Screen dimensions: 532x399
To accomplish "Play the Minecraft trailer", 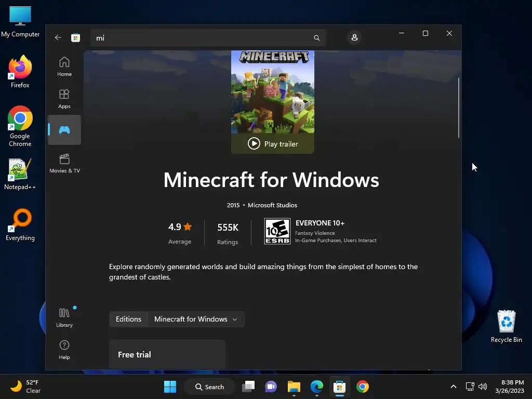I will pyautogui.click(x=273, y=144).
